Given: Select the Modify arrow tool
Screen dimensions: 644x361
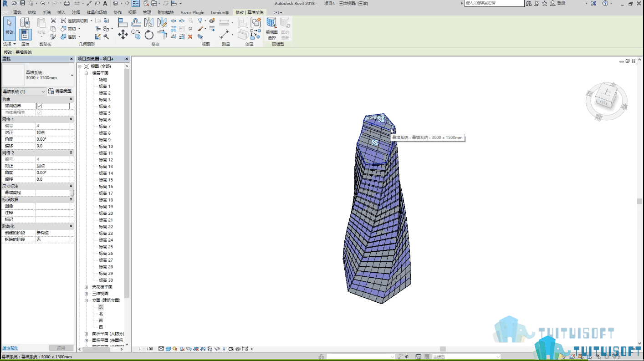Looking at the screenshot, I should click(x=10, y=28).
